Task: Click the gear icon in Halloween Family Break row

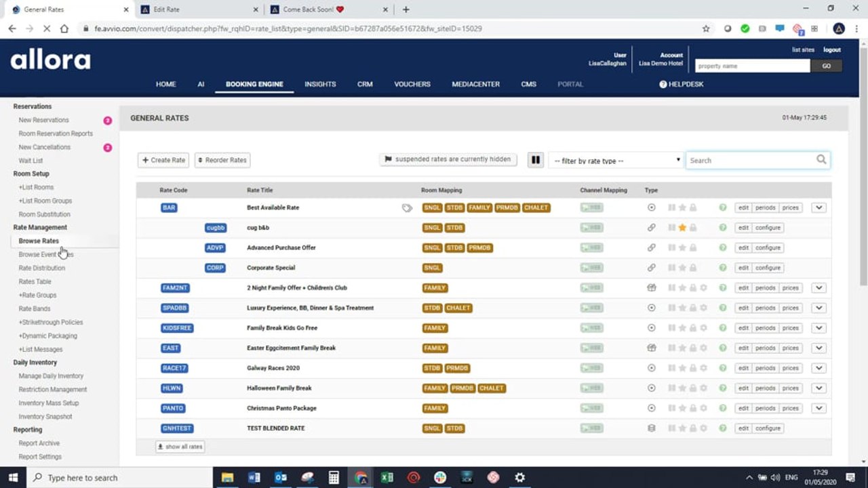Action: click(703, 388)
